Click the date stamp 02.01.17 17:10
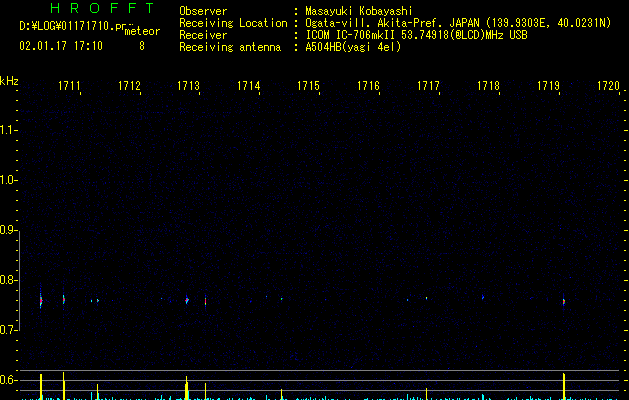 61,46
